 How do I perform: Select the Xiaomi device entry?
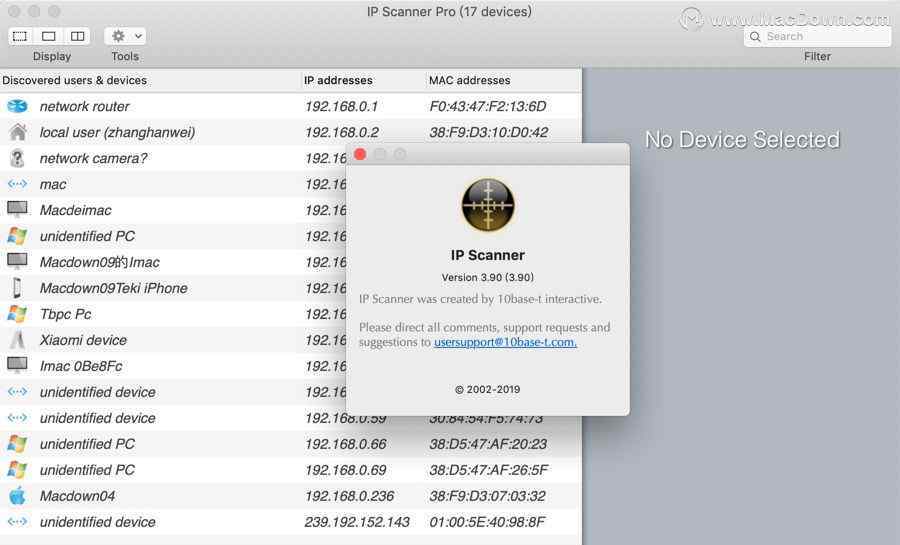(83, 340)
